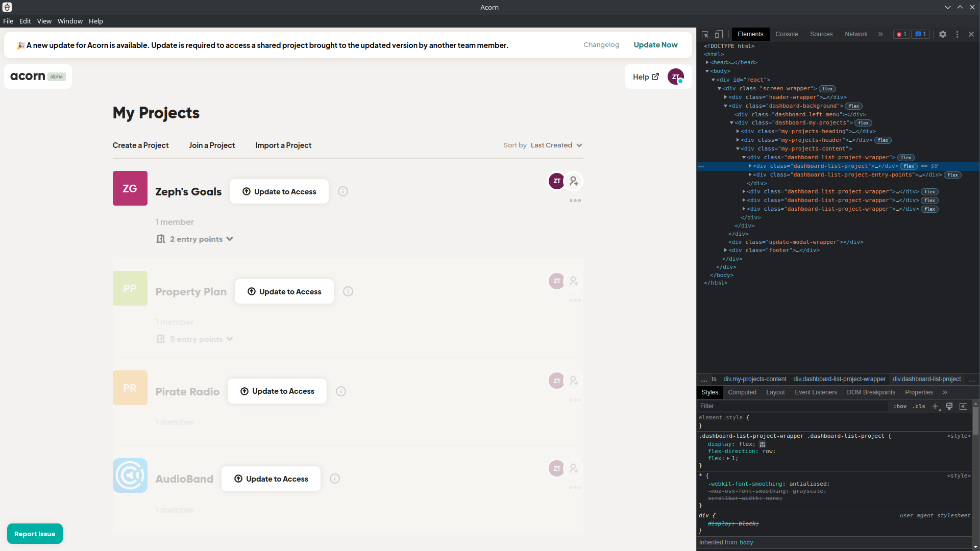Toggle the :hov pseudo-class state panel
The image size is (980, 551).
pos(901,406)
